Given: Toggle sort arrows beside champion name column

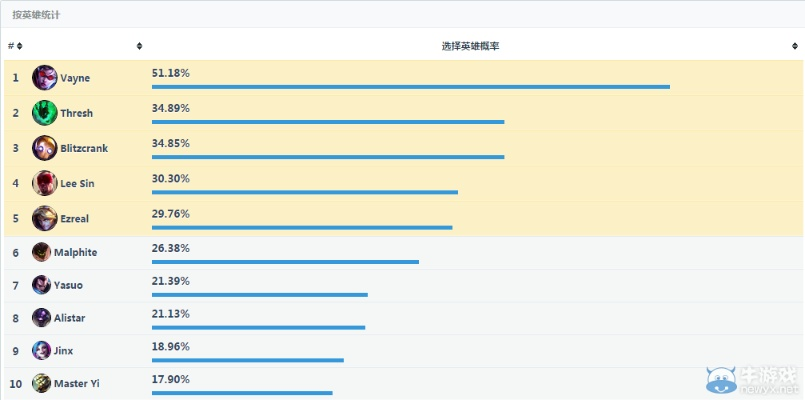Looking at the screenshot, I should tap(139, 46).
